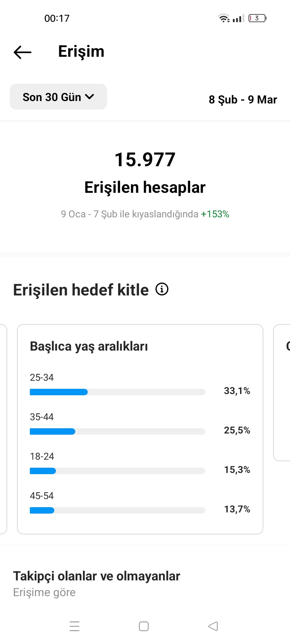
Task: Select the 8 Şub - 9 Mar date range
Action: tap(243, 99)
